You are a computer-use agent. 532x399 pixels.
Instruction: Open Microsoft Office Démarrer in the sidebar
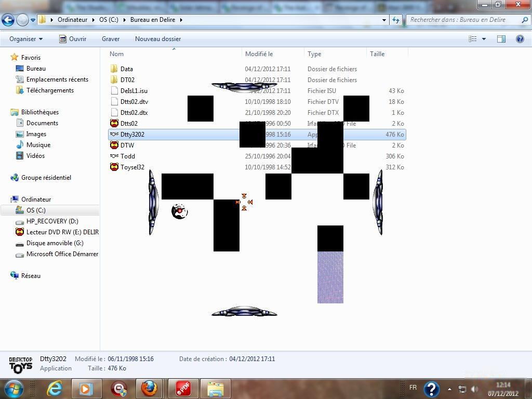click(x=62, y=254)
